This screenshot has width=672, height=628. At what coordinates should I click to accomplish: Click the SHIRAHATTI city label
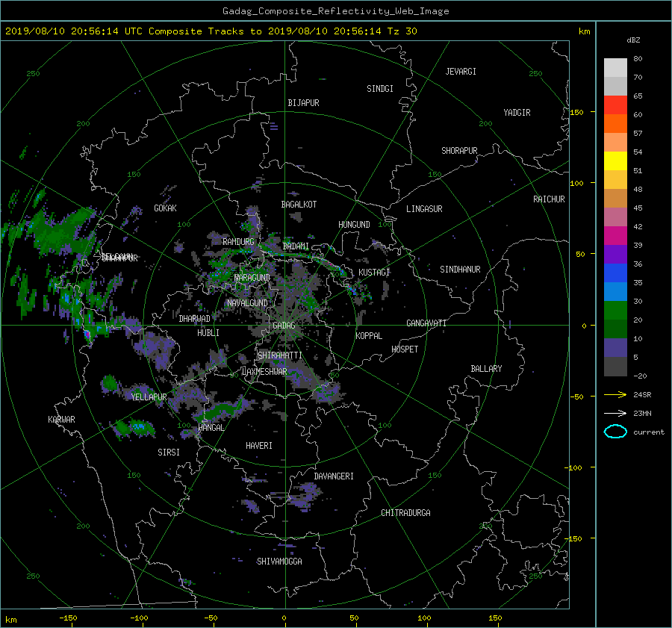[x=280, y=355]
